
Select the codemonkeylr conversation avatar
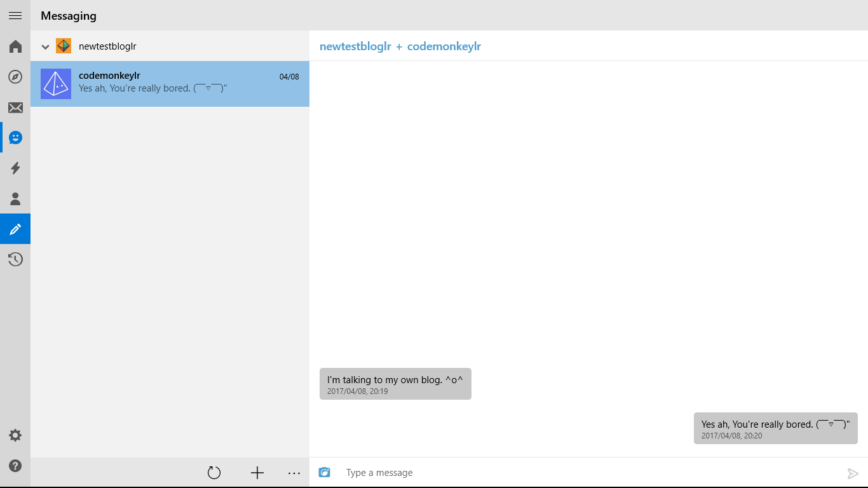point(56,84)
